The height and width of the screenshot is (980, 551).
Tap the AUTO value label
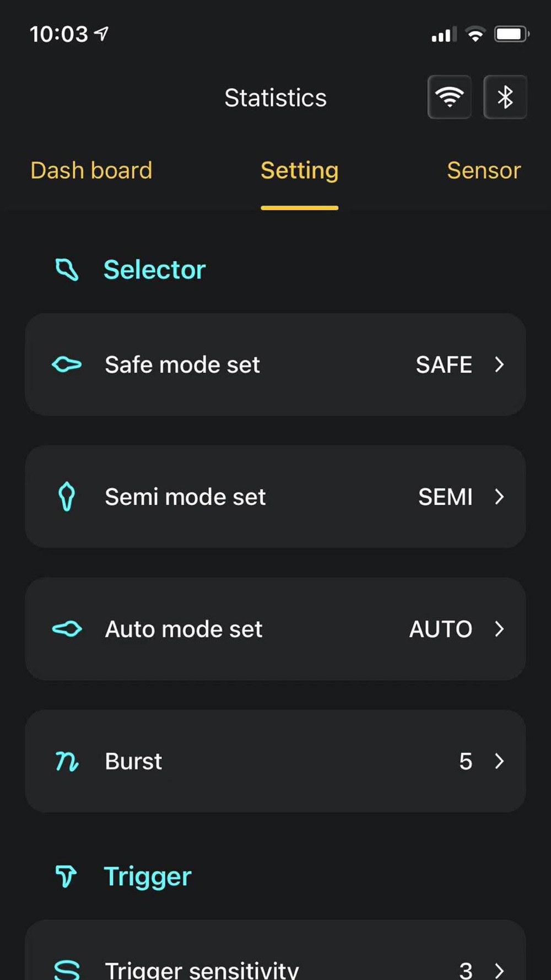(x=441, y=629)
